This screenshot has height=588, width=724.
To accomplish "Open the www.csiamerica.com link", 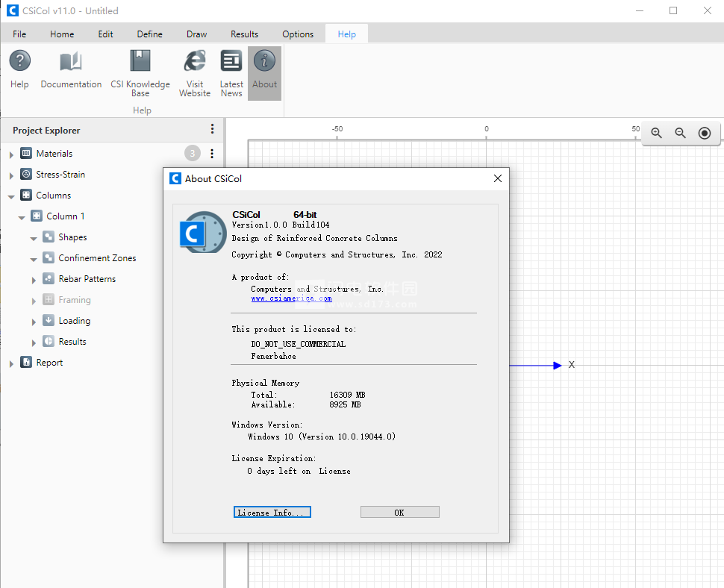I will [x=291, y=298].
